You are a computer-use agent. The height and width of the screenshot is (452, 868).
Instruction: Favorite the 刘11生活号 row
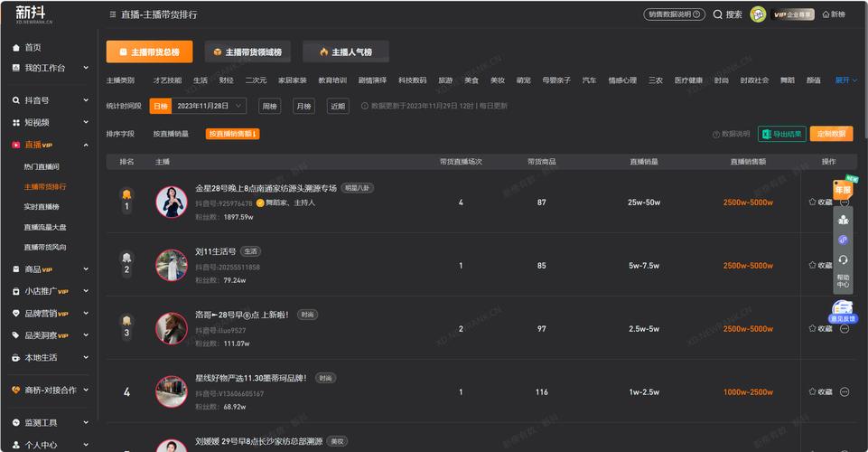click(x=820, y=266)
